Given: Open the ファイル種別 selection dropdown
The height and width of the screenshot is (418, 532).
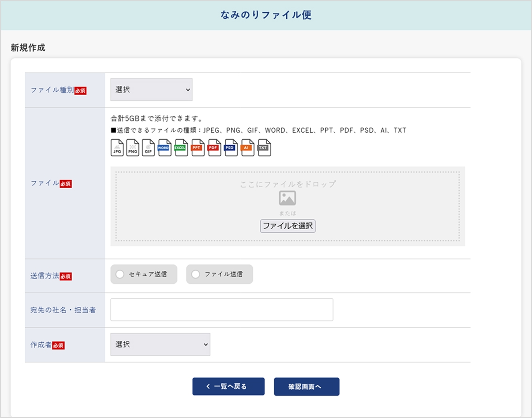Looking at the screenshot, I should click(151, 89).
